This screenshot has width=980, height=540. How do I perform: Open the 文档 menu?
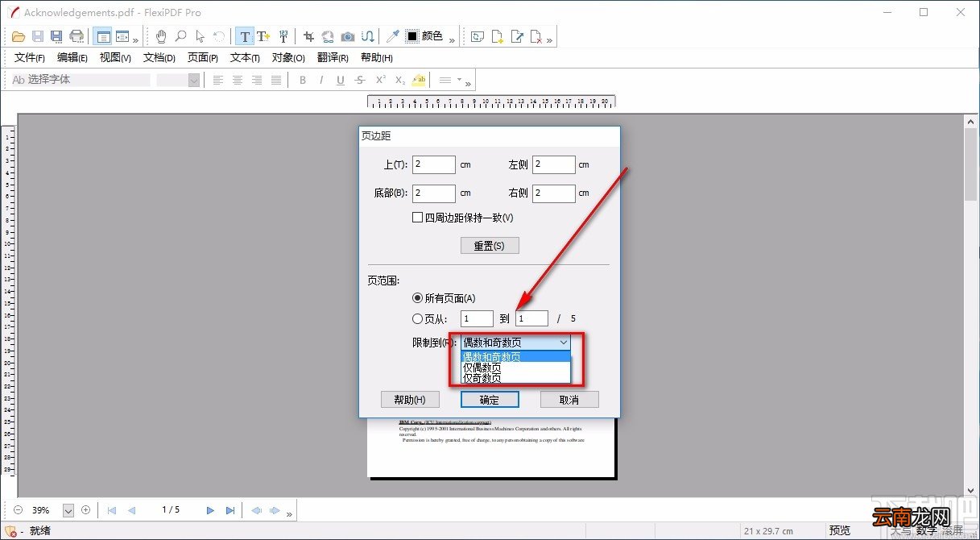pos(159,58)
